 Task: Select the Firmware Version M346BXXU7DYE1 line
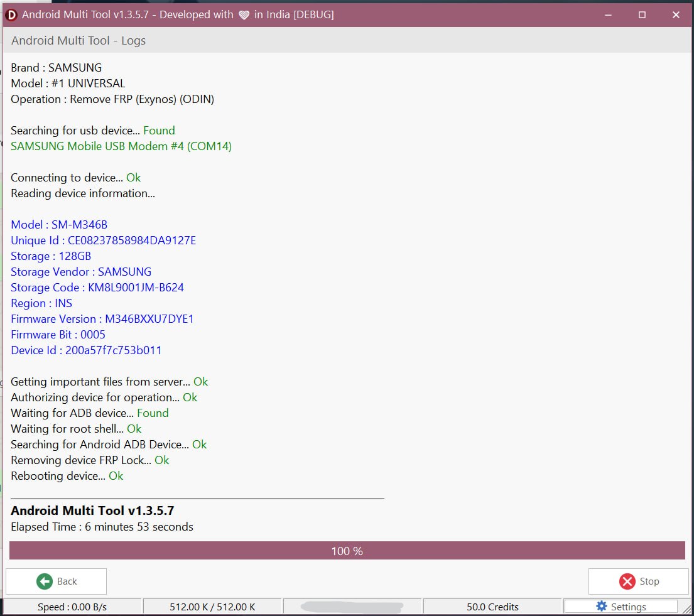[102, 319]
